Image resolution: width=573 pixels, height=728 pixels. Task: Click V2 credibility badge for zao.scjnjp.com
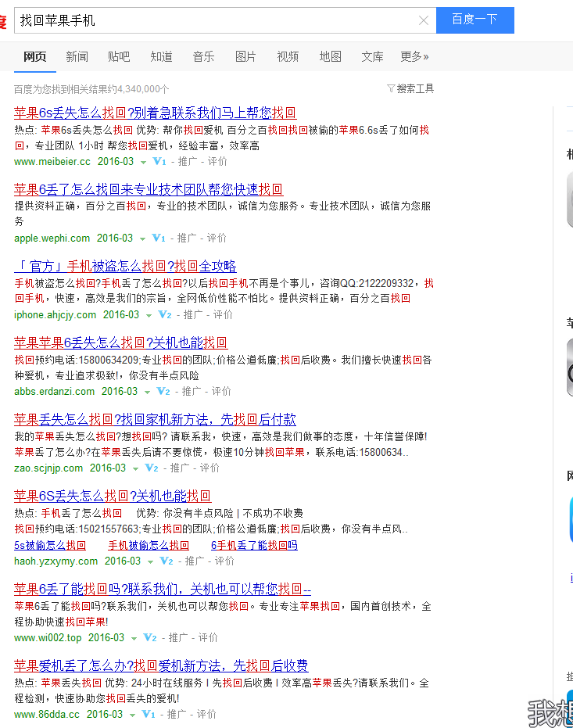click(x=151, y=468)
